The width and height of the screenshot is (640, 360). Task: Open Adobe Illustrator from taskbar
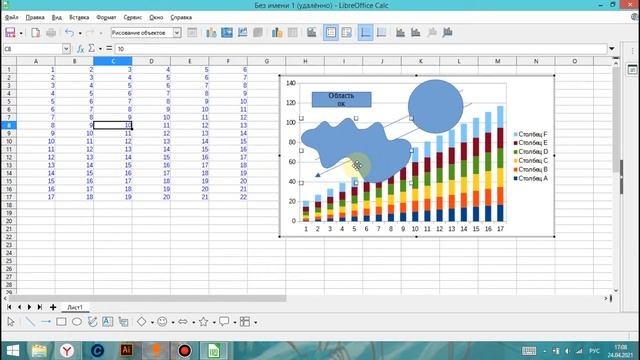[x=127, y=351]
